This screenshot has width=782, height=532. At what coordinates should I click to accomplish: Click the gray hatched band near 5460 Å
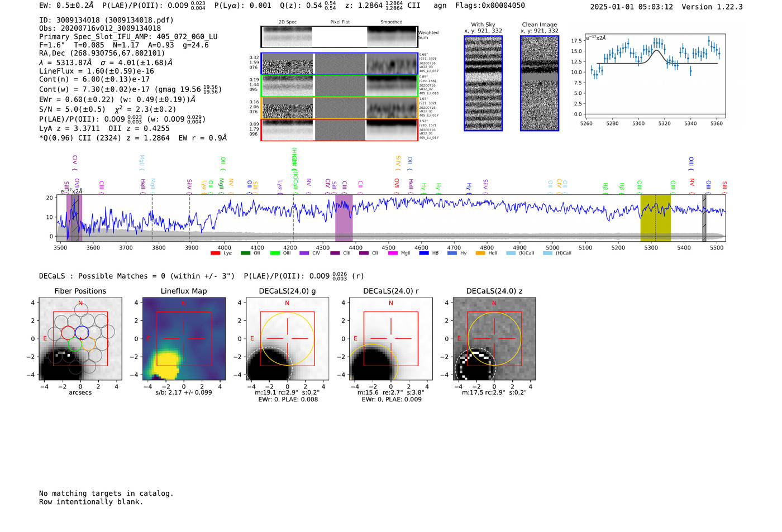click(704, 218)
